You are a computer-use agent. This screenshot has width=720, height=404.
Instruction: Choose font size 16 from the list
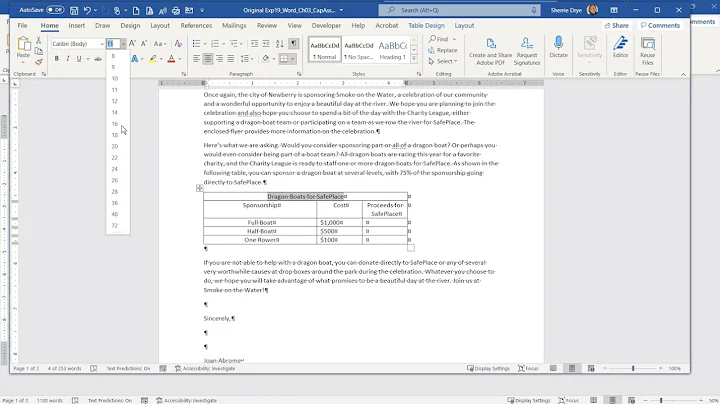pos(115,124)
